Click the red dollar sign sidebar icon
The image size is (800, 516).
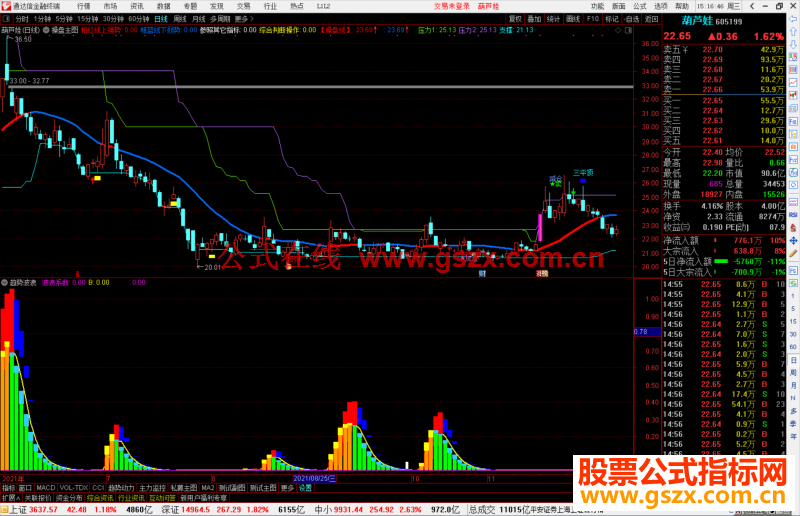[x=793, y=227]
